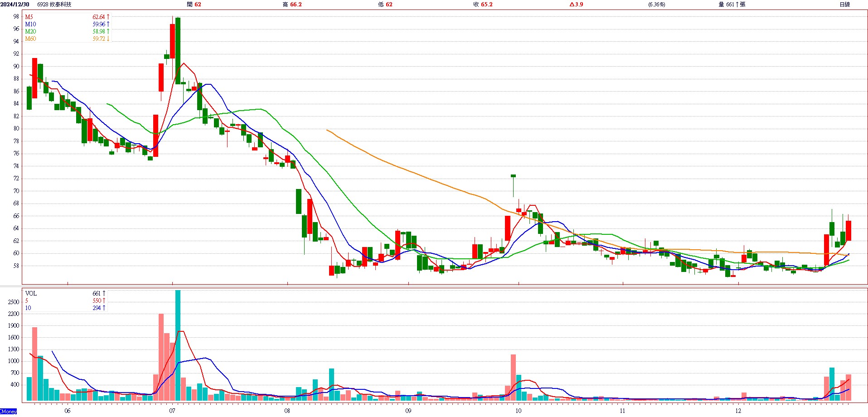Image resolution: width=868 pixels, height=417 pixels.
Task: Click the 12 month marker on the date axis
Action: coord(738,411)
